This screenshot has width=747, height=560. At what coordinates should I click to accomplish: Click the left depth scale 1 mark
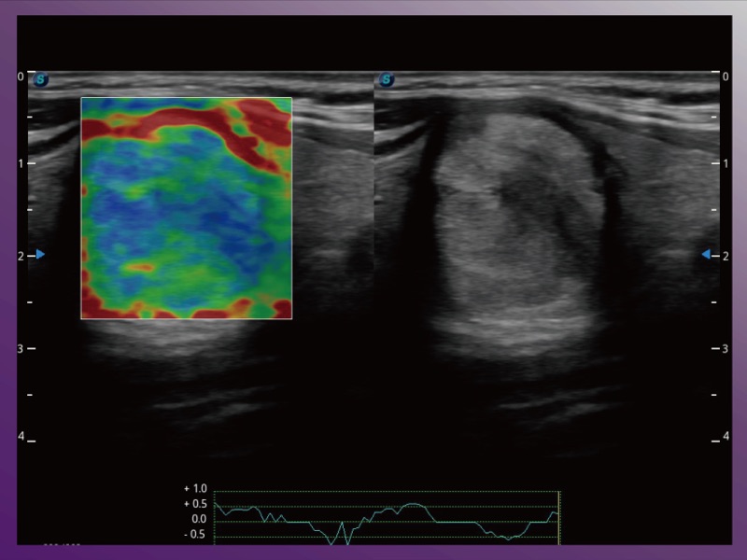pyautogui.click(x=21, y=163)
